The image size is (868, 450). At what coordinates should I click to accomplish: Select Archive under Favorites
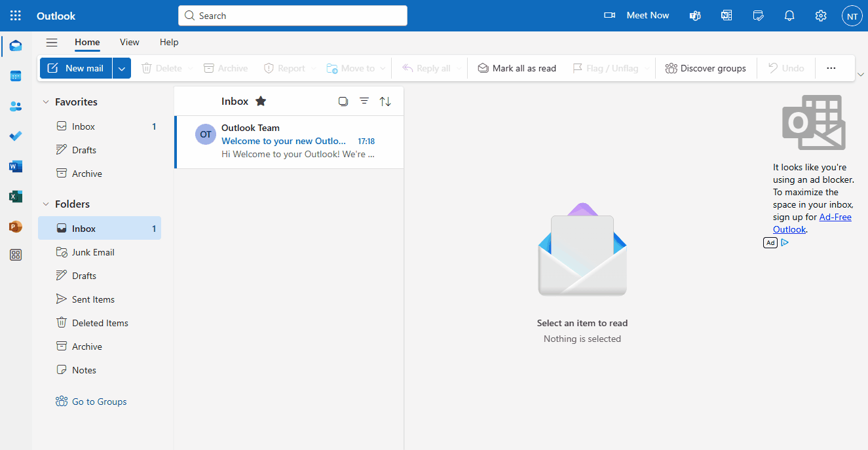coord(100,174)
